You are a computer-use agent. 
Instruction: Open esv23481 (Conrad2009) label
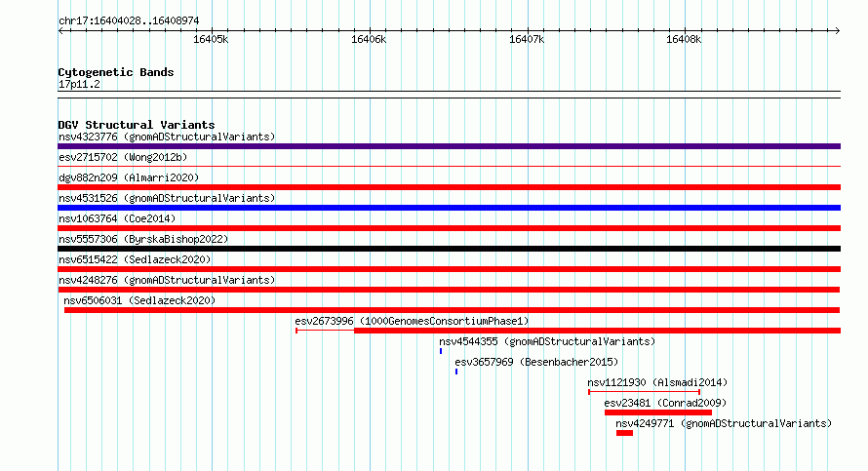click(x=665, y=403)
